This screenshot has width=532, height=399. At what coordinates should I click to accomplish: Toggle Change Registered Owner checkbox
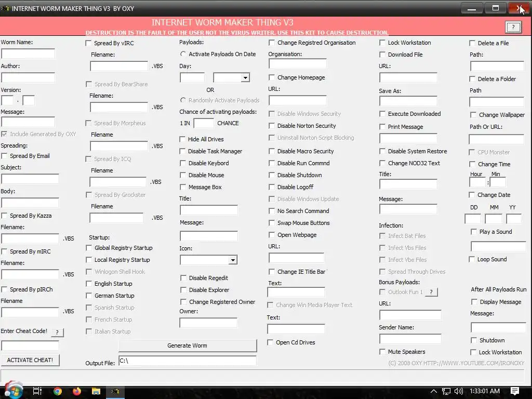coord(183,302)
